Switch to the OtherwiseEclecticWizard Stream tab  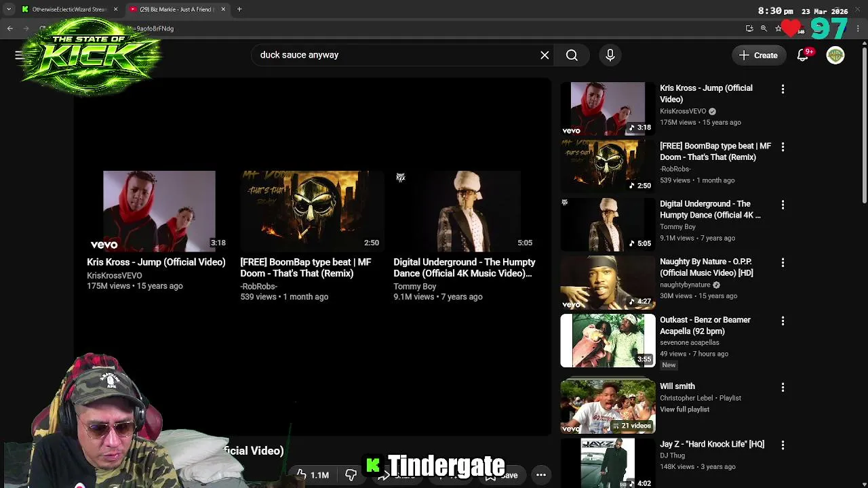point(69,9)
